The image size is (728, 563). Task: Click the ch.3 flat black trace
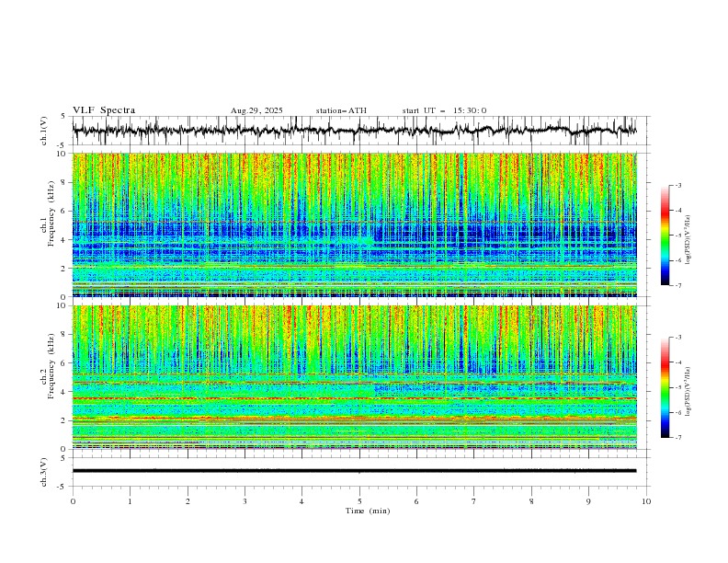354,471
